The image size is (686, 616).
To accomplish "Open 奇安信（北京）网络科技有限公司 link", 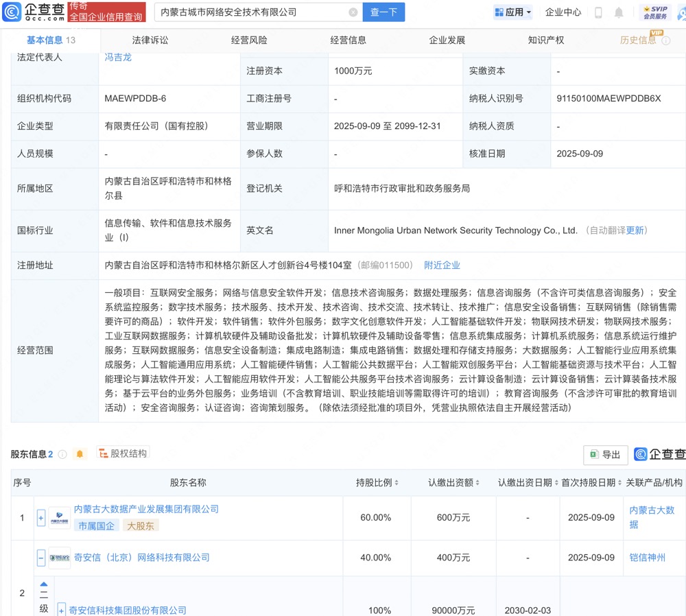I will pos(142,558).
